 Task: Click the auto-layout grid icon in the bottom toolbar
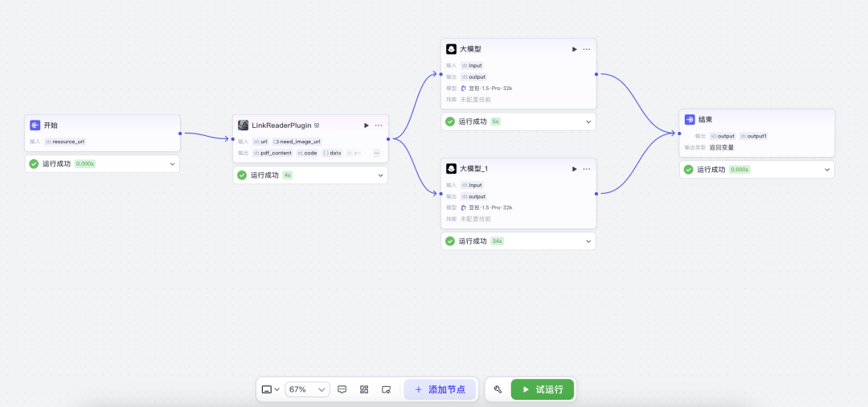point(364,389)
